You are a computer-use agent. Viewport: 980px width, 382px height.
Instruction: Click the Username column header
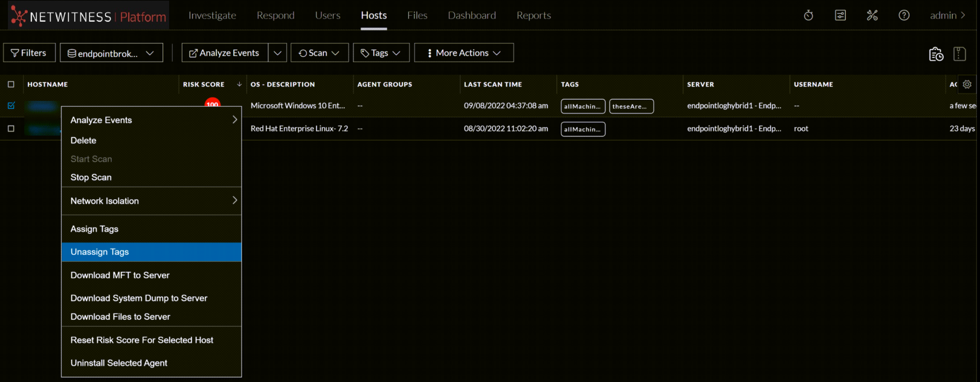click(x=813, y=84)
